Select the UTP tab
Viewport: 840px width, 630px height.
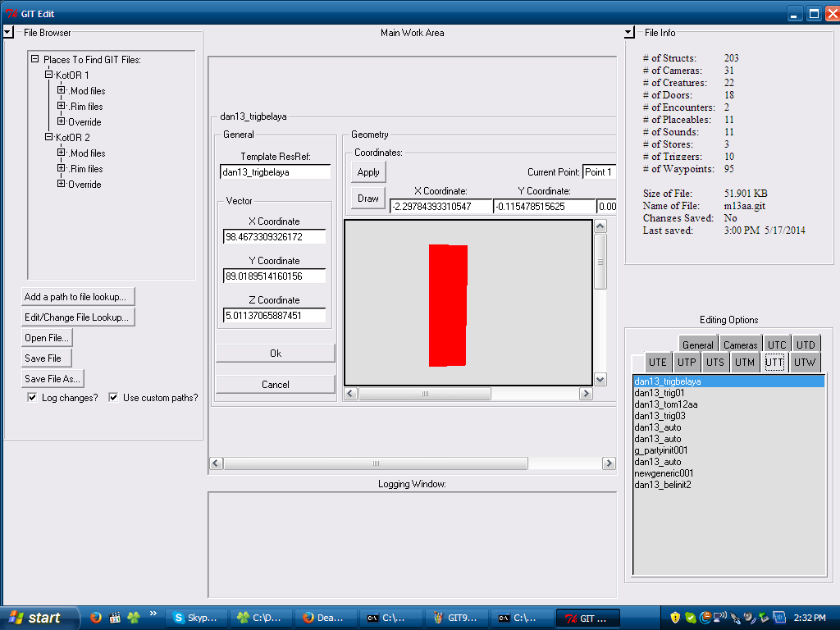coord(687,362)
